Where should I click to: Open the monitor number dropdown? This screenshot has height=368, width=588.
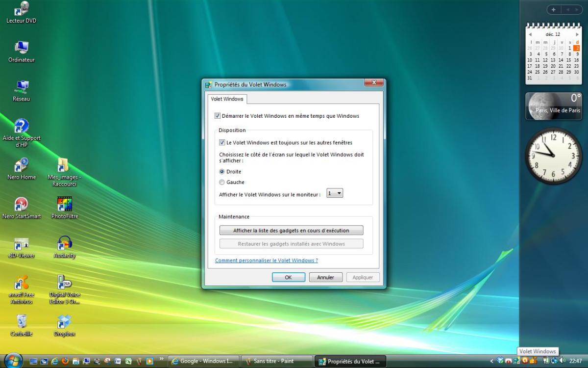tap(335, 194)
